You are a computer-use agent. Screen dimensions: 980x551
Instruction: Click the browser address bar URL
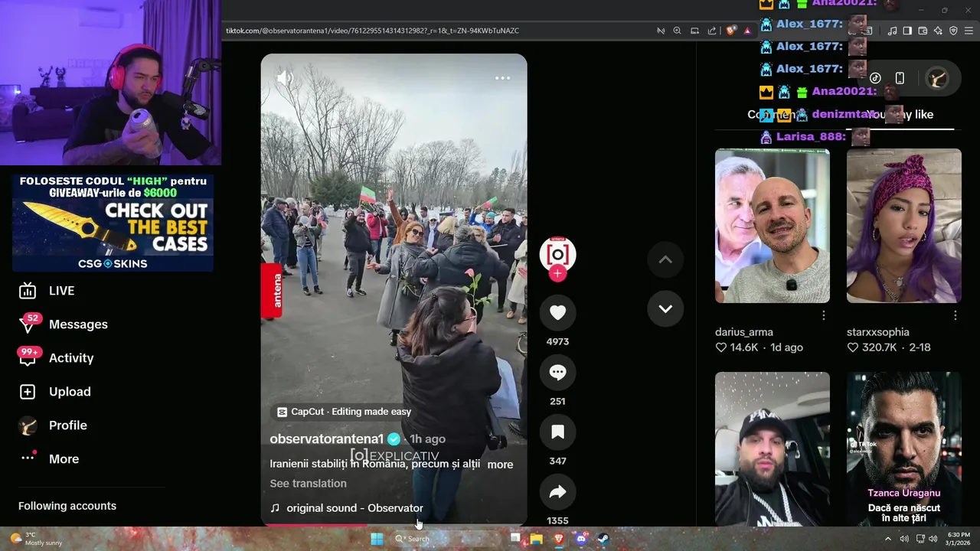click(372, 31)
